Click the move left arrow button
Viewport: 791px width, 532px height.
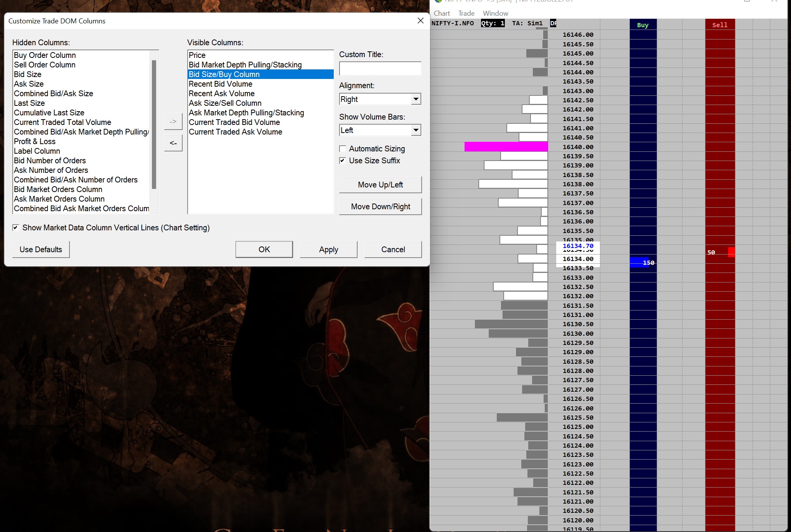173,143
